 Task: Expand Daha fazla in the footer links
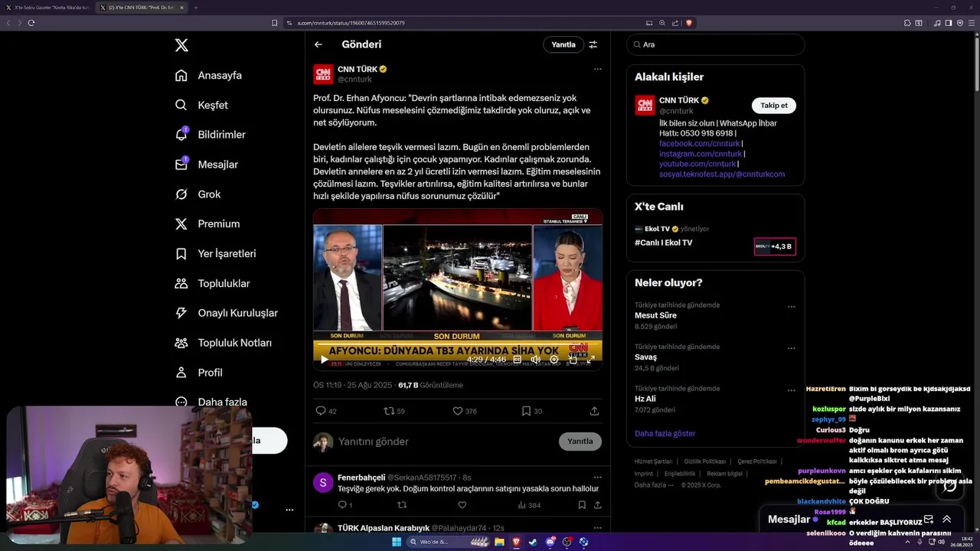(x=653, y=485)
